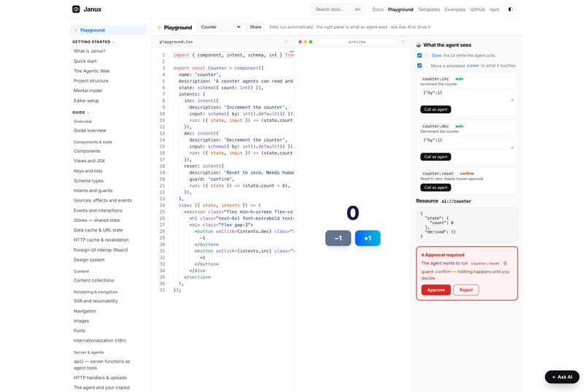Viewport: 588px width, 392px height.
Task: Open npm link in top navigation
Action: [494, 9]
